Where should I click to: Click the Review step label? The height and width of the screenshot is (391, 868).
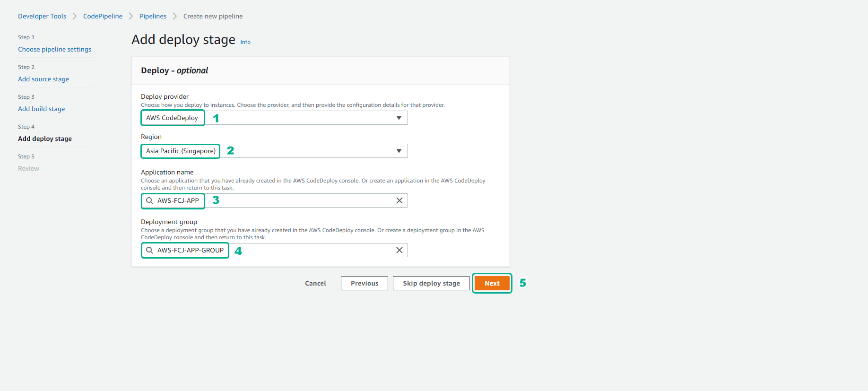coord(28,168)
